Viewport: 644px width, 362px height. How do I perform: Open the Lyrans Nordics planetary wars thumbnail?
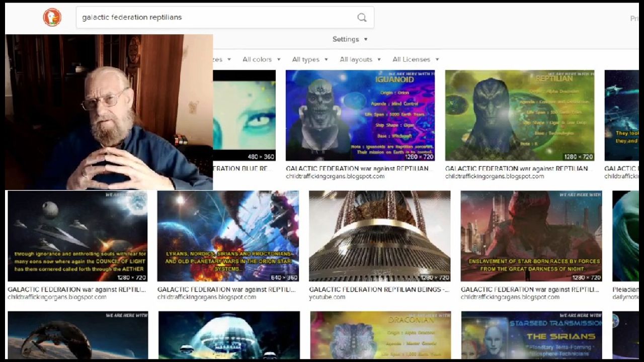228,236
